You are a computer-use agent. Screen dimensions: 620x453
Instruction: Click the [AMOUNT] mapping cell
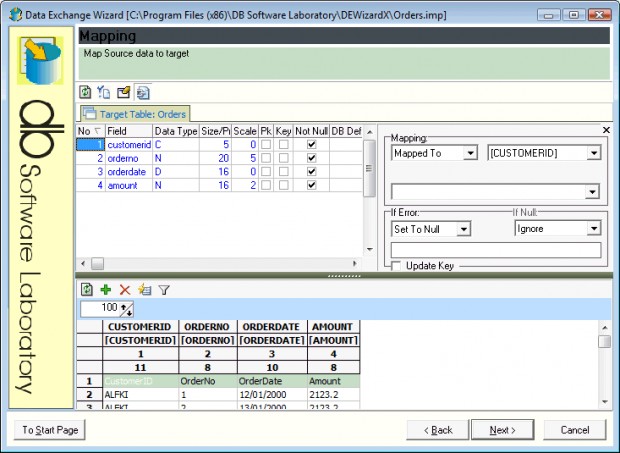tap(333, 340)
